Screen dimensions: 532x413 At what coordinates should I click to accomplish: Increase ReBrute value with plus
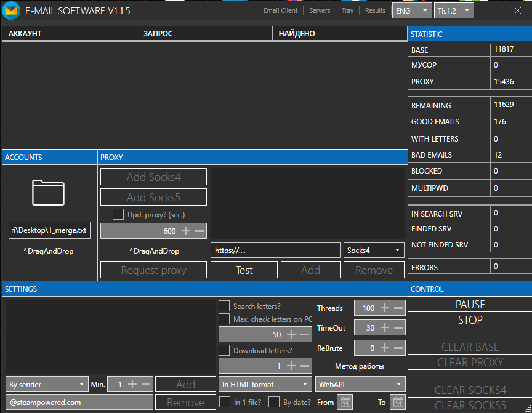click(384, 348)
